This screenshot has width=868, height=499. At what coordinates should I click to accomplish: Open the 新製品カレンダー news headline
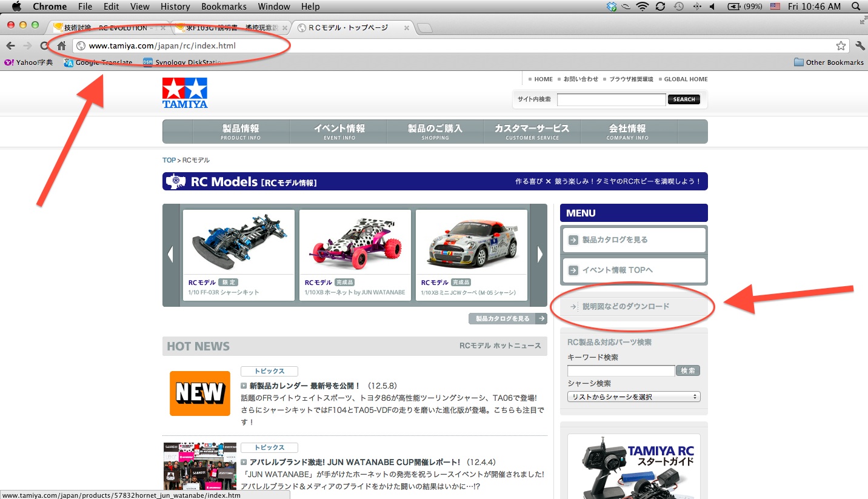(305, 386)
